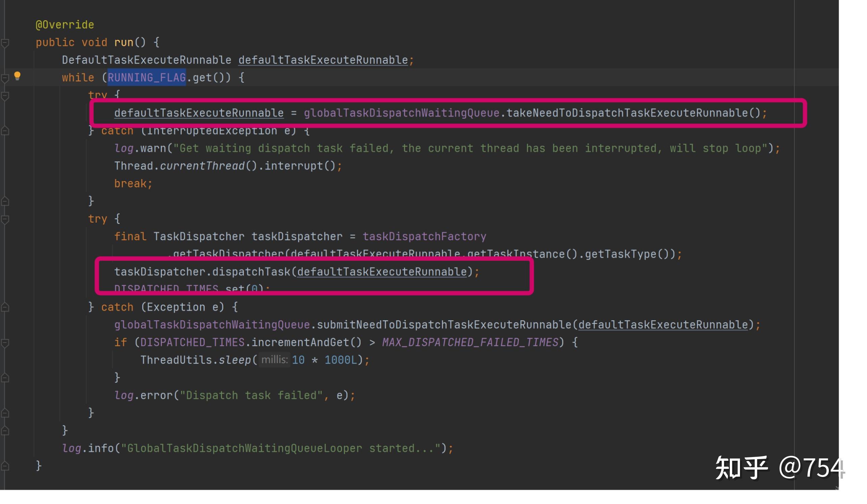Click the millis: parameter hint in sleep call
Screen dimensions: 867x504
(x=274, y=360)
